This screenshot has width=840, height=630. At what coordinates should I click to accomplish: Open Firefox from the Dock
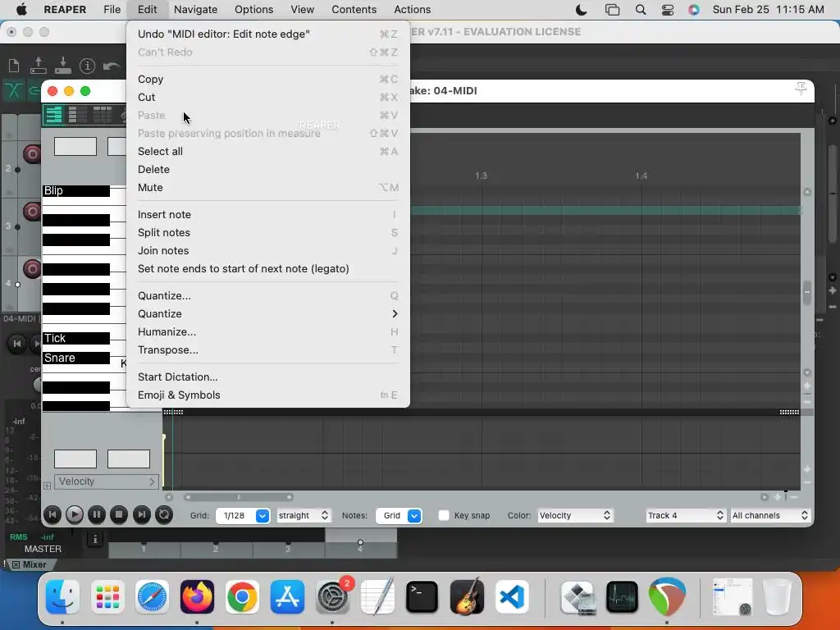[197, 597]
